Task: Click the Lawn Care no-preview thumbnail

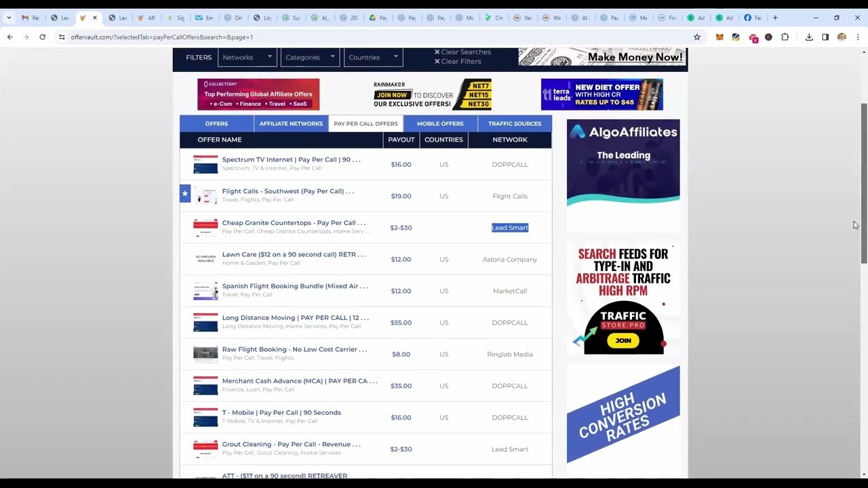Action: click(x=205, y=259)
